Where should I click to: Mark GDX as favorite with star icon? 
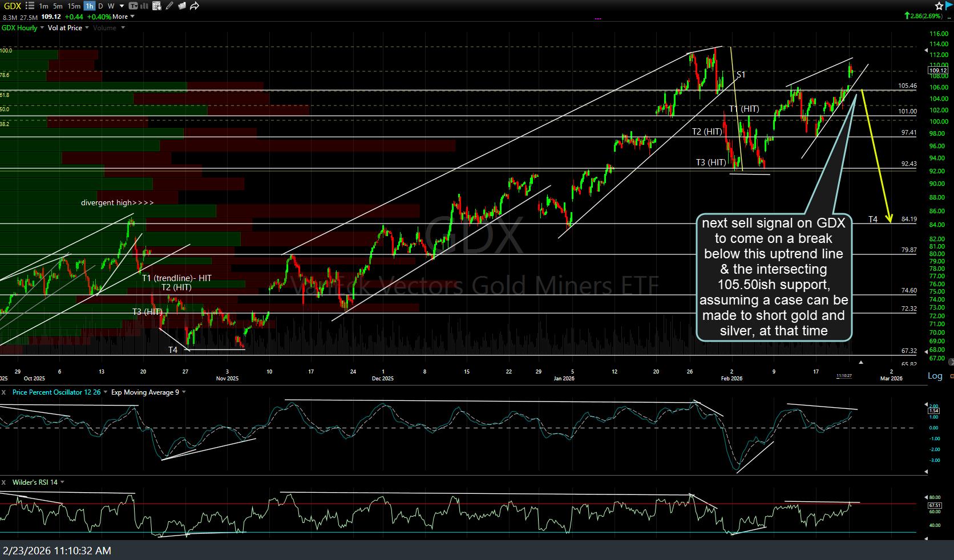(x=939, y=6)
